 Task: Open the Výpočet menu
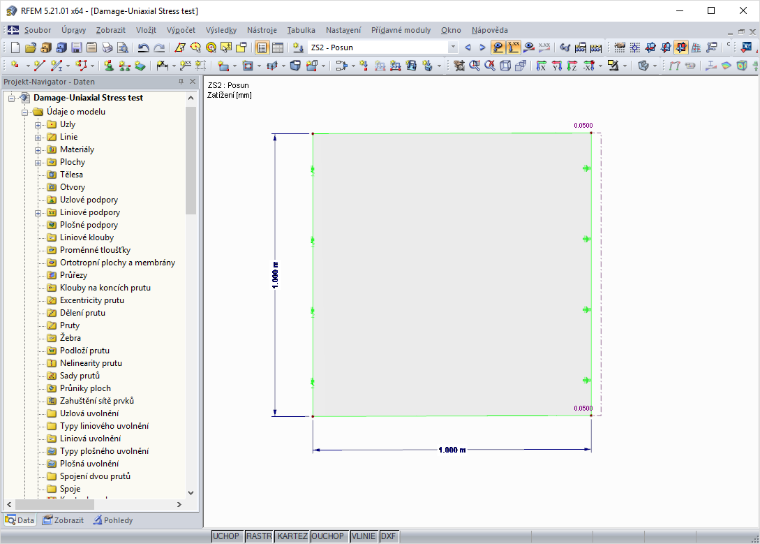coord(181,30)
